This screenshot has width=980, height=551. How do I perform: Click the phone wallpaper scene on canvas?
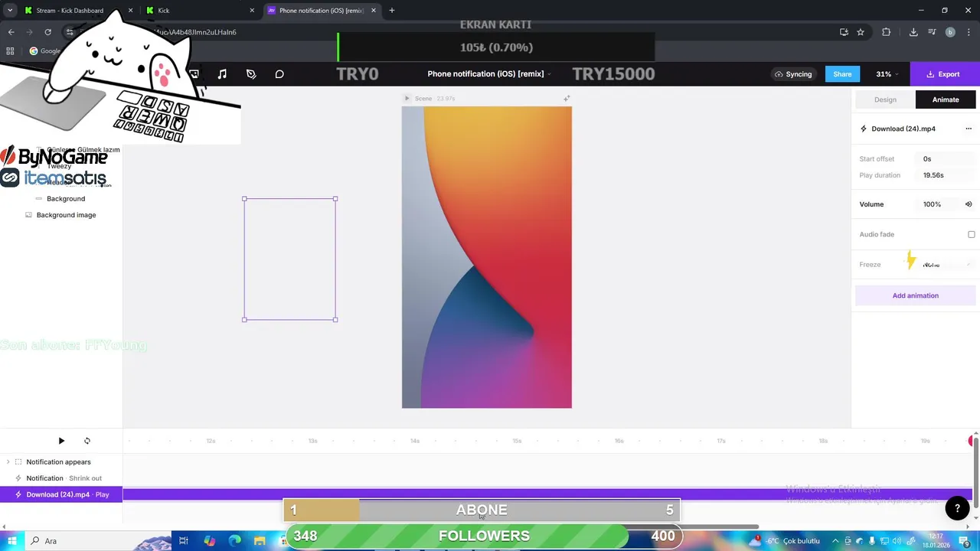coord(487,257)
